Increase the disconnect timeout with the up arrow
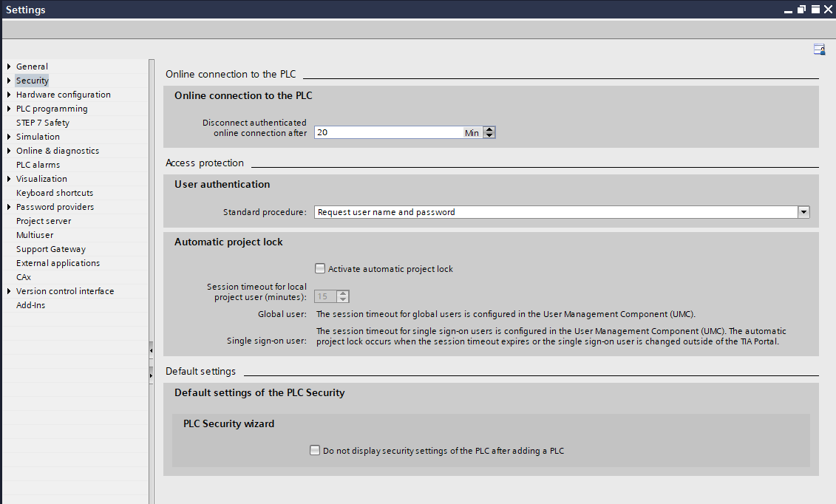 [489, 129]
